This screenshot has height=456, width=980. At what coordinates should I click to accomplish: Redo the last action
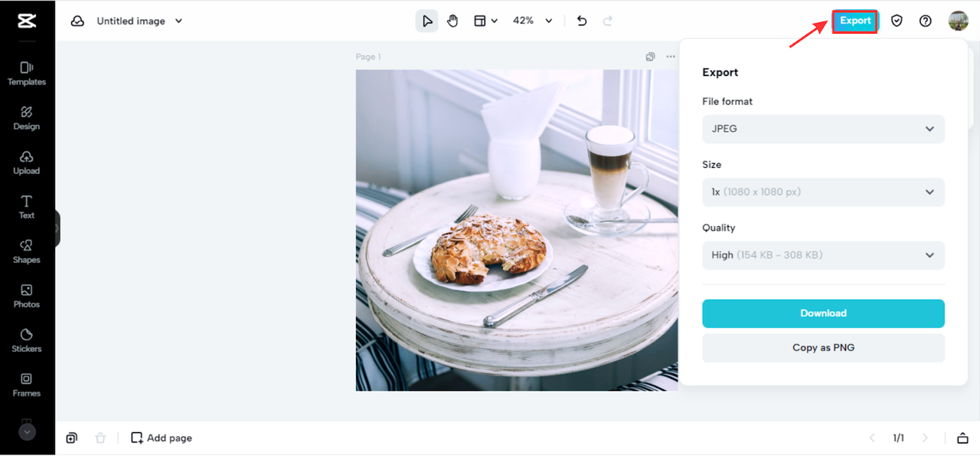point(608,21)
